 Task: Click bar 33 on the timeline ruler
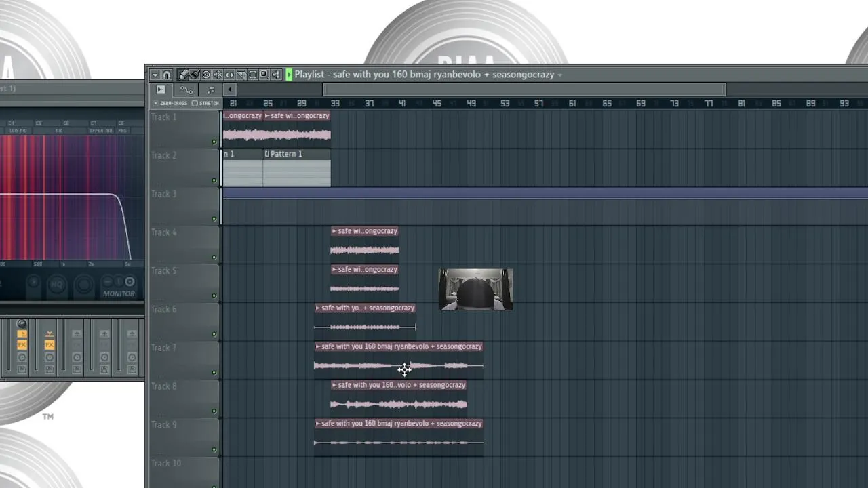point(335,103)
